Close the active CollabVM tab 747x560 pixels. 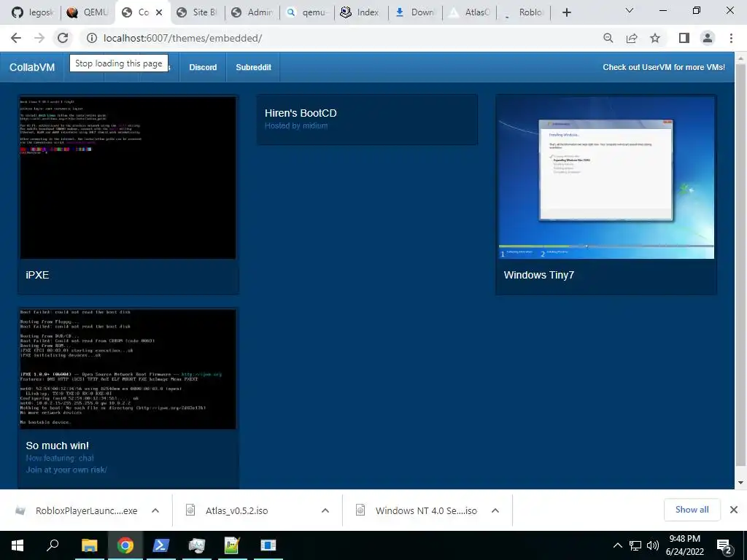[x=159, y=12]
